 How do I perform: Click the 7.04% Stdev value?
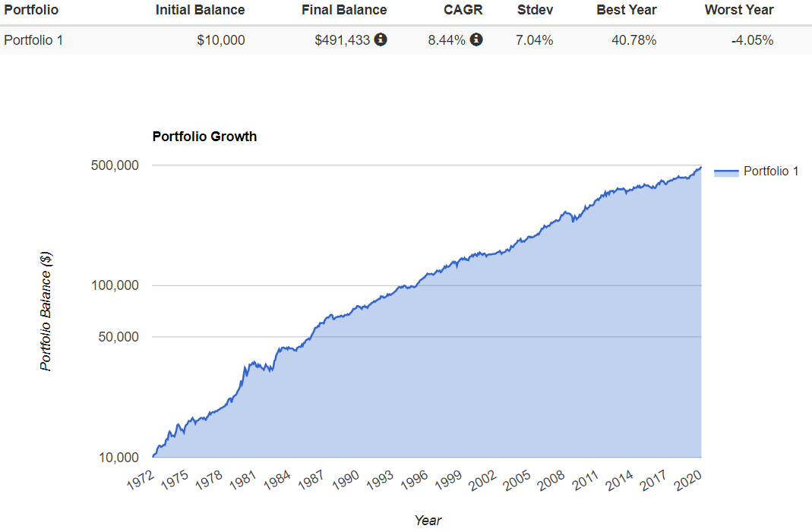534,40
